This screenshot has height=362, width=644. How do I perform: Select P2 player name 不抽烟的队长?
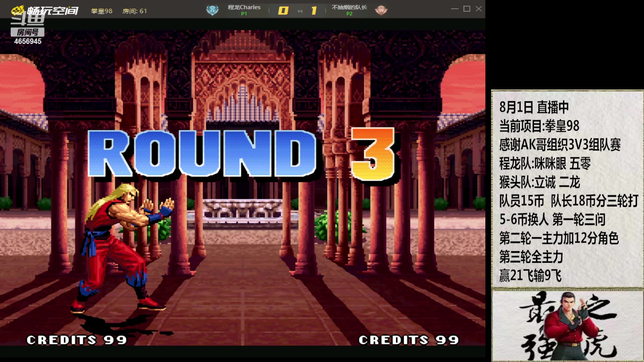[x=349, y=7]
